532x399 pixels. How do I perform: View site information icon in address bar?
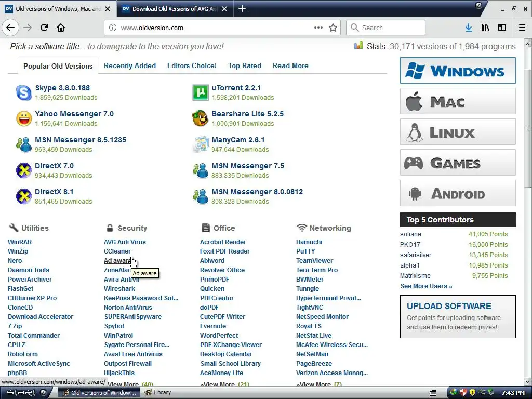tap(113, 28)
